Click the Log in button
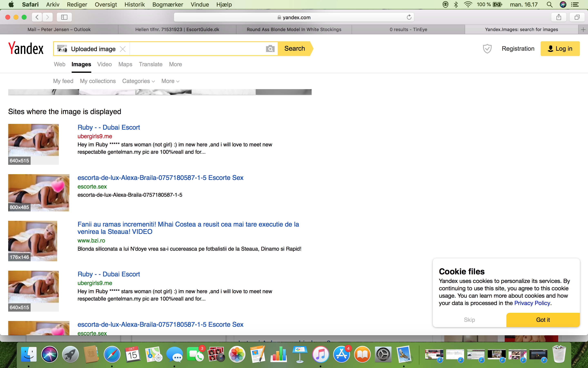Viewport: 588px width, 368px height. coord(560,49)
